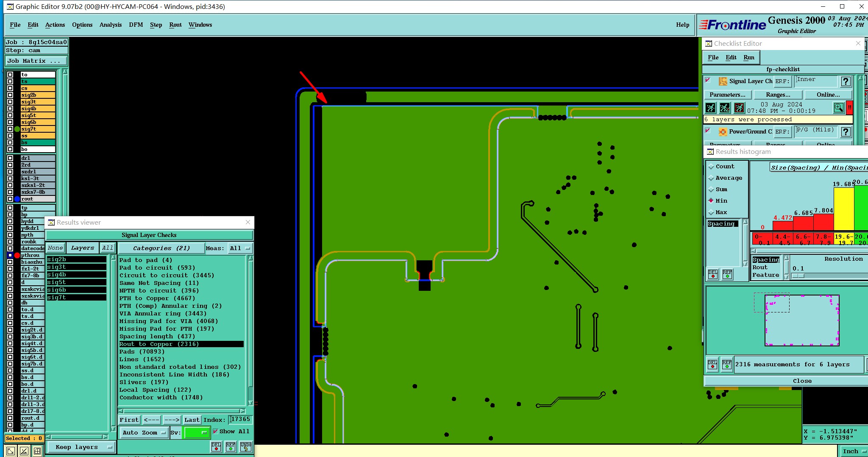
Task: Click Last button in Results viewer
Action: (x=192, y=420)
